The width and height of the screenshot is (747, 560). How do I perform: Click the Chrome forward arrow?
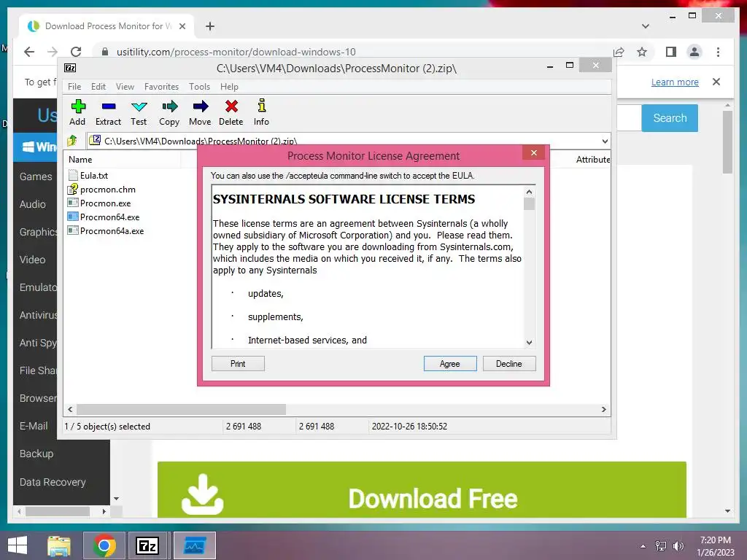(x=53, y=52)
